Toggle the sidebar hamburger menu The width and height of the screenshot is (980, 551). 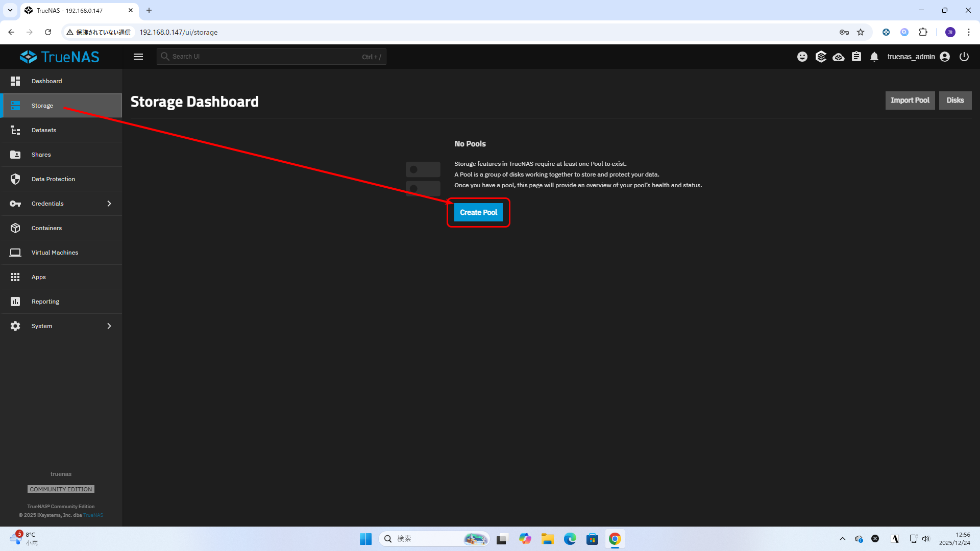click(x=138, y=57)
